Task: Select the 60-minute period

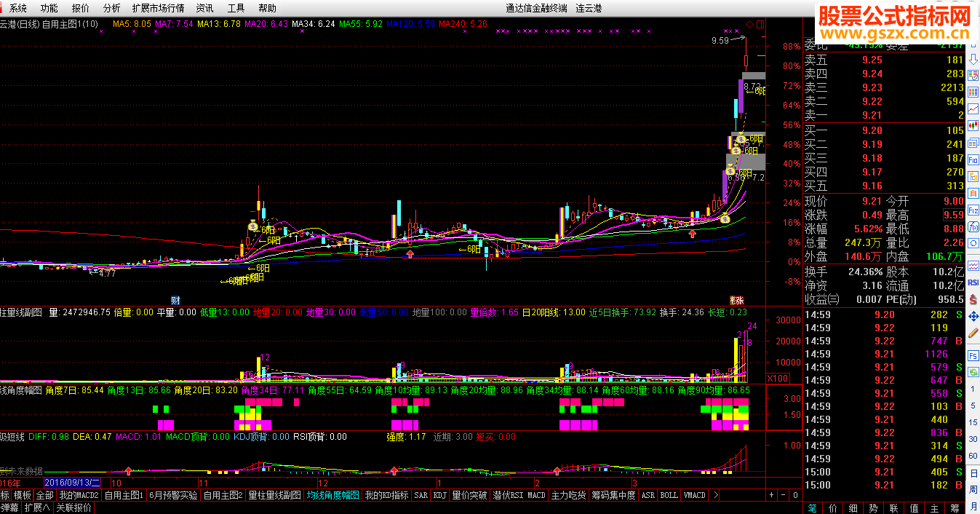Action: pyautogui.click(x=973, y=456)
